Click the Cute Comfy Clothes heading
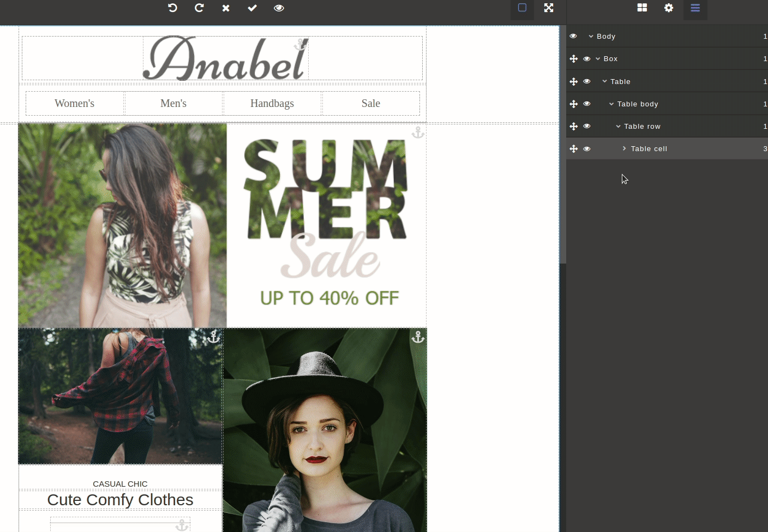The height and width of the screenshot is (532, 768). [x=120, y=500]
